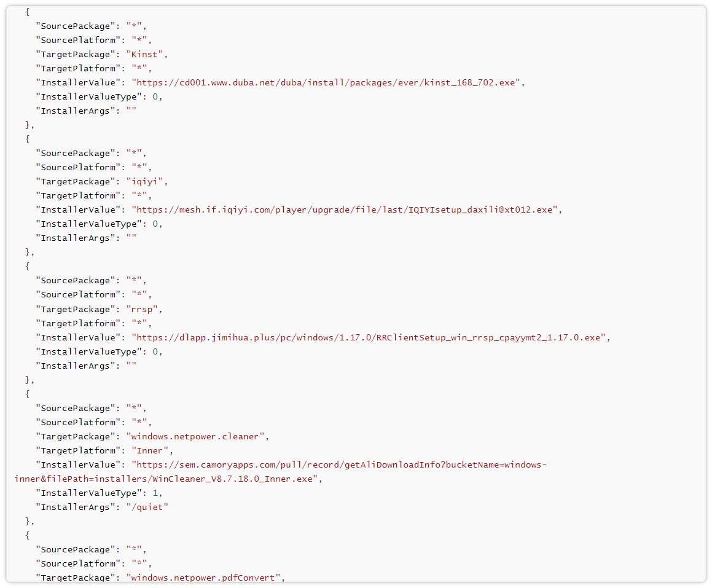Click the InstallerValueType key below the duba.net URL

point(89,96)
